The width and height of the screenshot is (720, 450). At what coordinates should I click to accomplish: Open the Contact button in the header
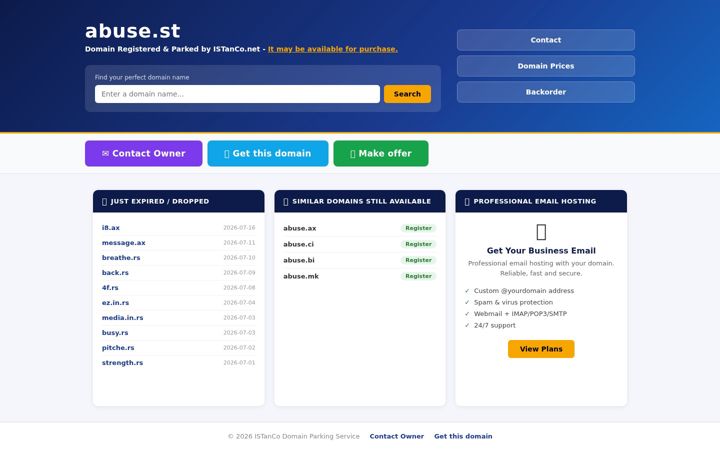click(x=546, y=40)
